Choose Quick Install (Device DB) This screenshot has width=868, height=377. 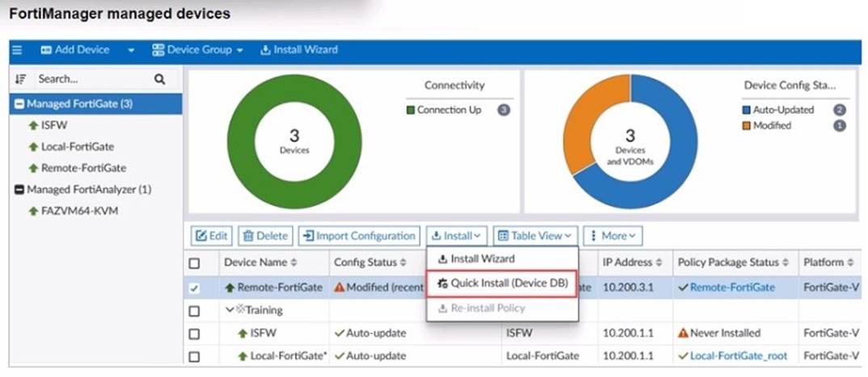502,283
